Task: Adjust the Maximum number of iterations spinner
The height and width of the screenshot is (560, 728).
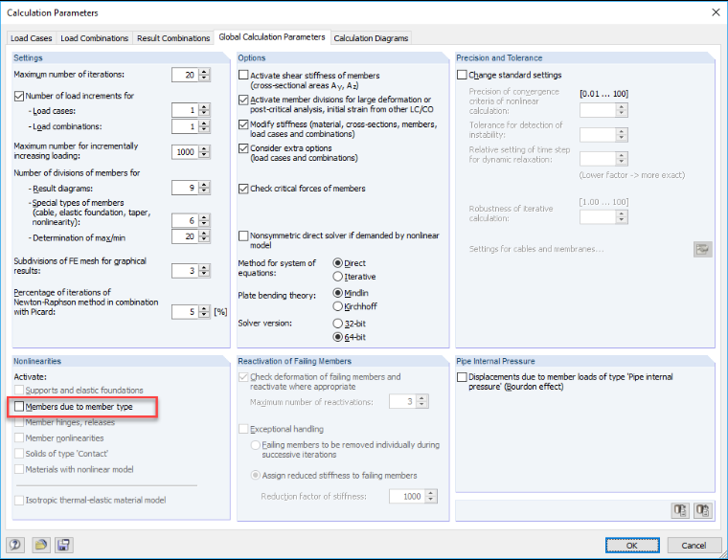Action: pos(204,75)
